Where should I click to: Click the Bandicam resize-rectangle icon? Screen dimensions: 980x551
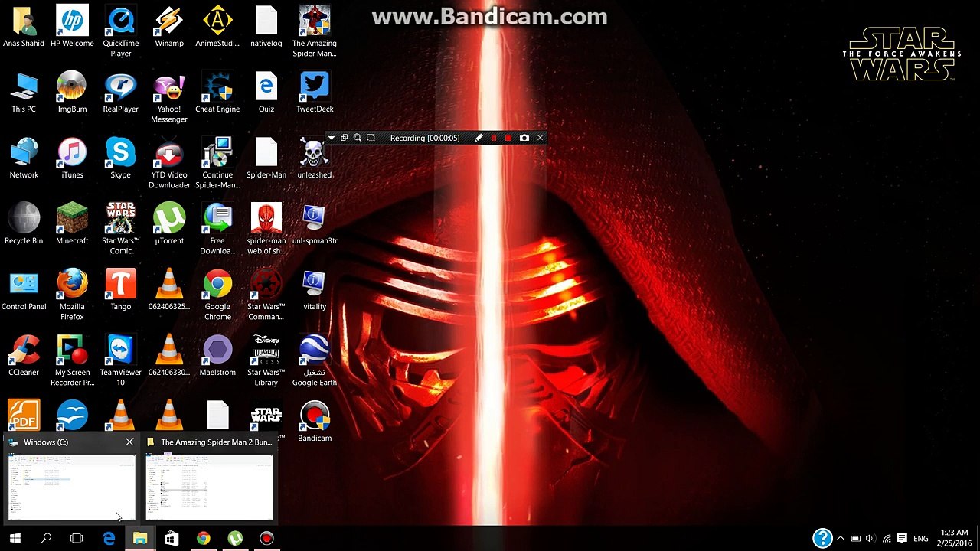(371, 138)
